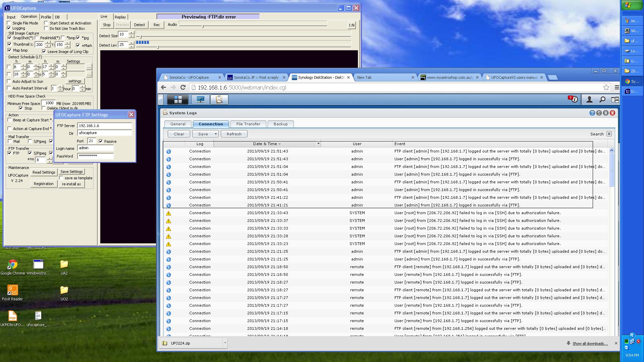This screenshot has height=362, width=644.
Task: Open the DSM main menu icon
Action: (178, 100)
